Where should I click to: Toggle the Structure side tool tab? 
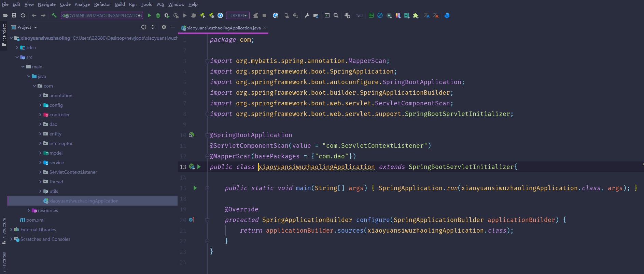4,231
